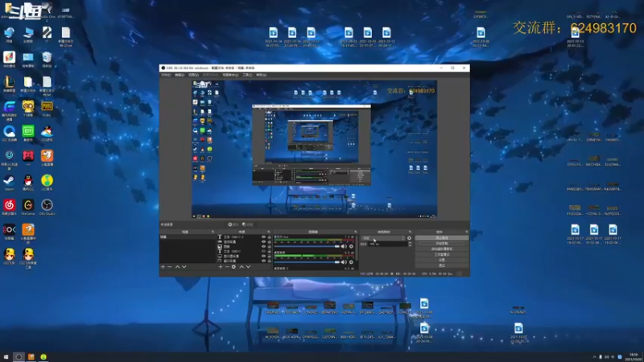The image size is (644, 362).
Task: Click the Start Recording button in Controls
Action: pos(442,243)
